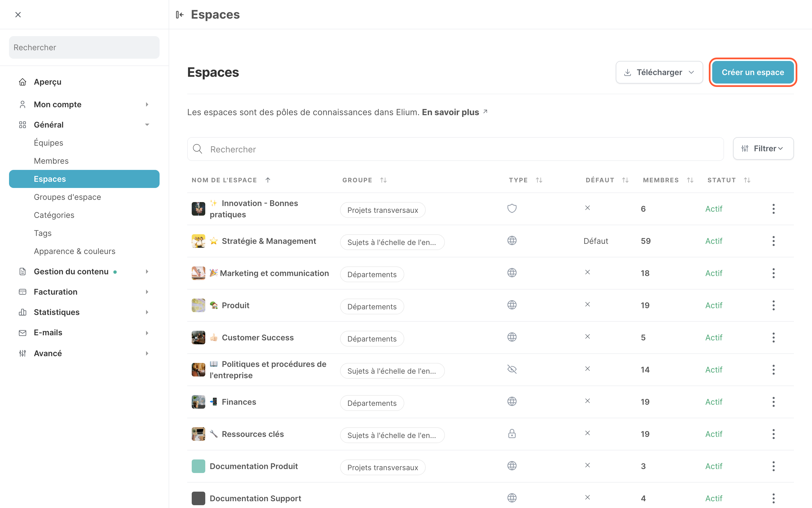Click Créer un espace button
The height and width of the screenshot is (508, 812).
[x=753, y=72]
